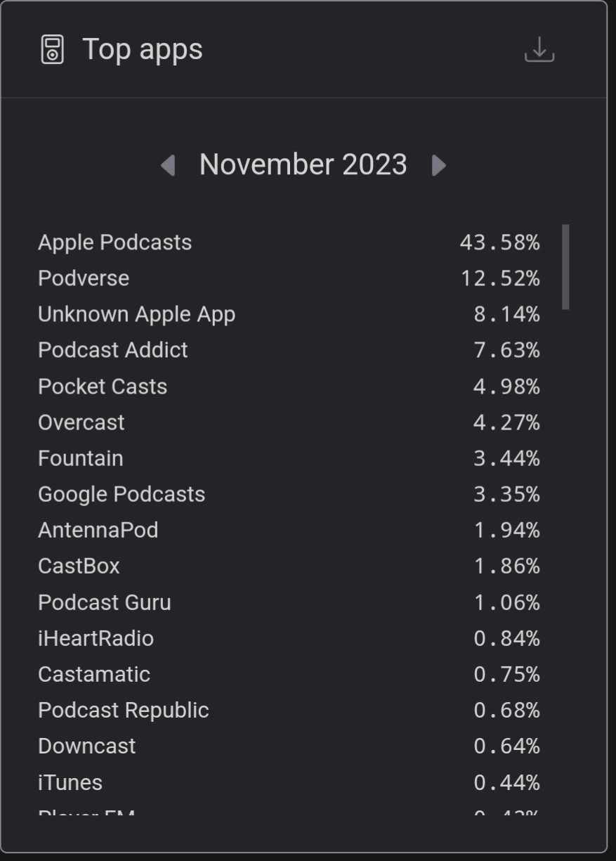This screenshot has height=861, width=616.
Task: Select iHeartRadio from the list
Action: (96, 638)
